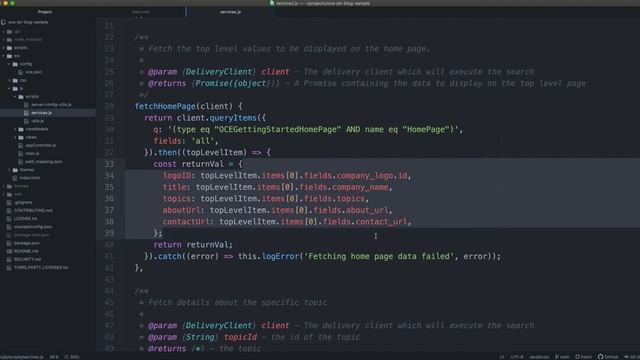The image size is (640, 360).
Task: Click 'const returnVal' on line 33
Action: pyautogui.click(x=189, y=164)
